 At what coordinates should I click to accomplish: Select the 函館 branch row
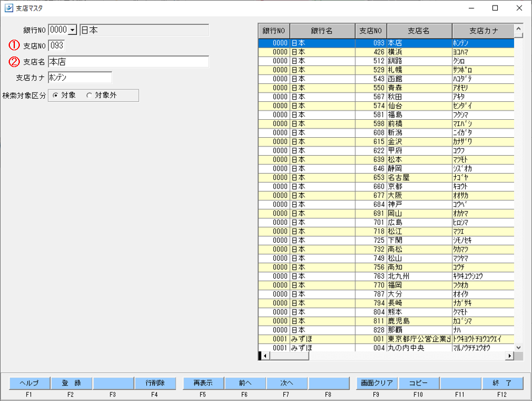pyautogui.click(x=386, y=79)
